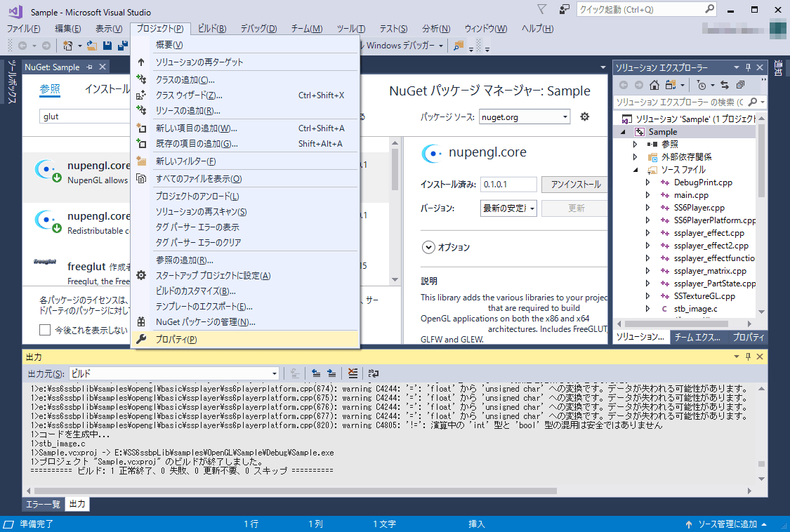This screenshot has width=790, height=532.
Task: Click the Quick Launch search magnifier
Action: pos(709,9)
